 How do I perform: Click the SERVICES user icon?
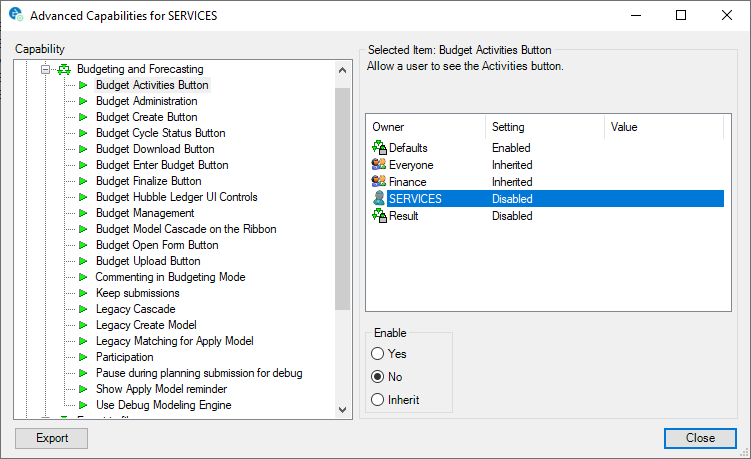(379, 199)
